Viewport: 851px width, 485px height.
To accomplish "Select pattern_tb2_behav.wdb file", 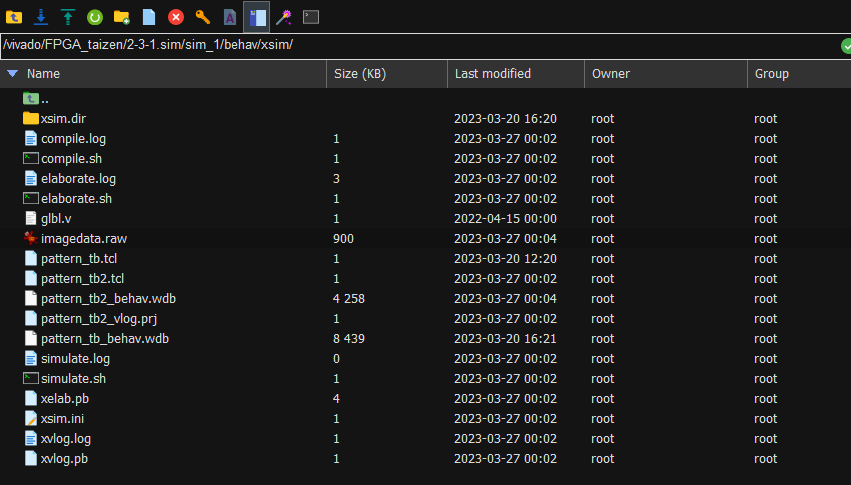I will pos(426,299).
